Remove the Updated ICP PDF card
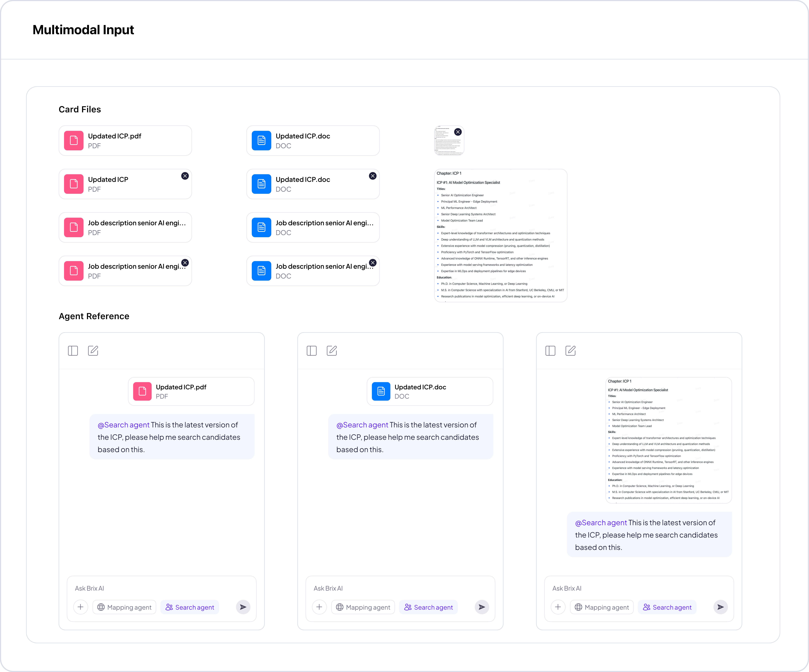This screenshot has width=809, height=672. pos(185,176)
